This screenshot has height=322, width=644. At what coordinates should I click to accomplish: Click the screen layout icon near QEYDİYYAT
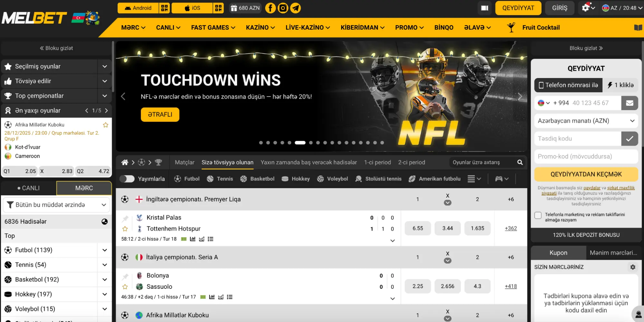[x=485, y=8]
